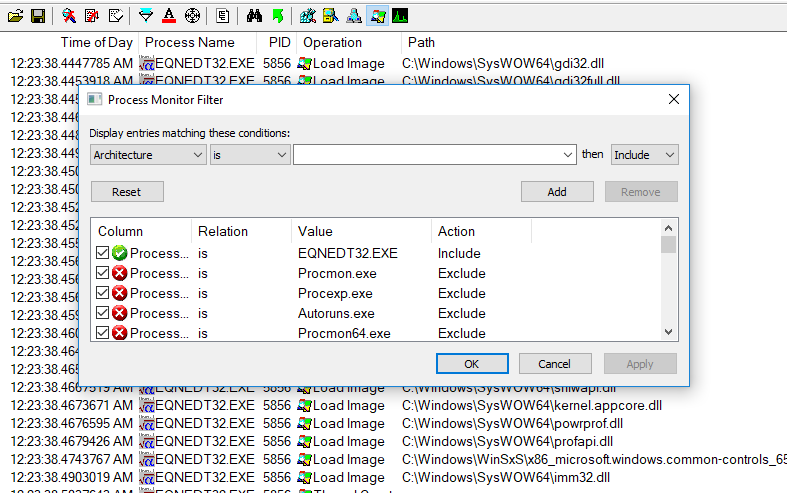Click the Save floppy disk toolbar icon
This screenshot has height=493, width=787.
pos(38,16)
